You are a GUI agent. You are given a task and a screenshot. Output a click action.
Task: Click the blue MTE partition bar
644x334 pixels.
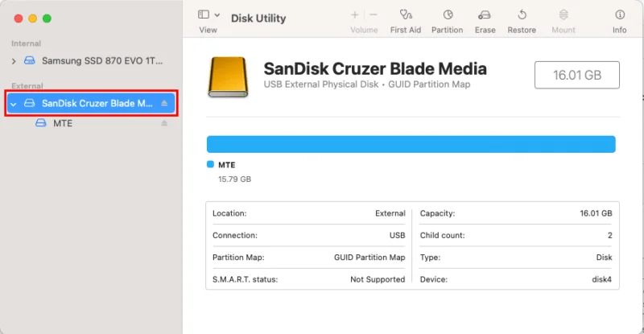pyautogui.click(x=411, y=144)
